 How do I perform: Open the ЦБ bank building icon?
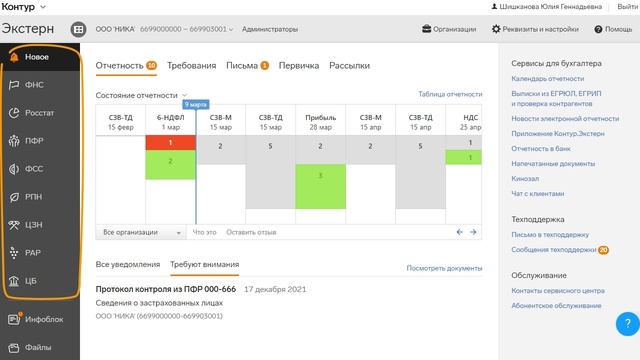14,281
